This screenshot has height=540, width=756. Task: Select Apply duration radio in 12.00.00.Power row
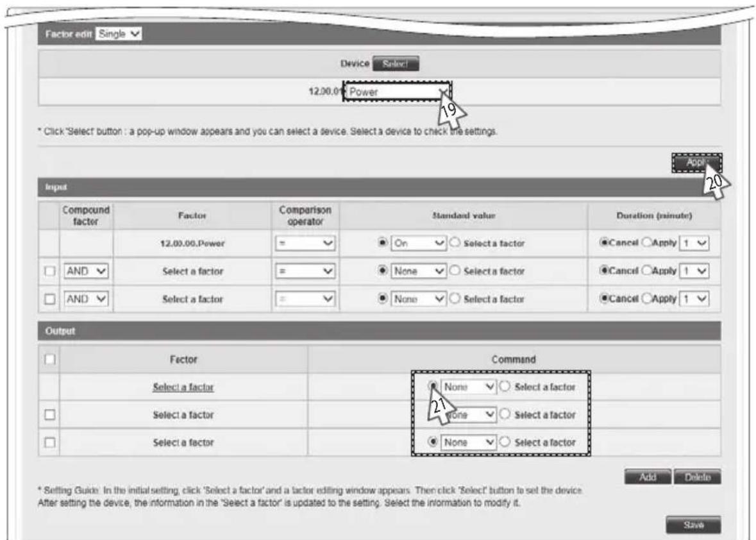[x=647, y=242]
